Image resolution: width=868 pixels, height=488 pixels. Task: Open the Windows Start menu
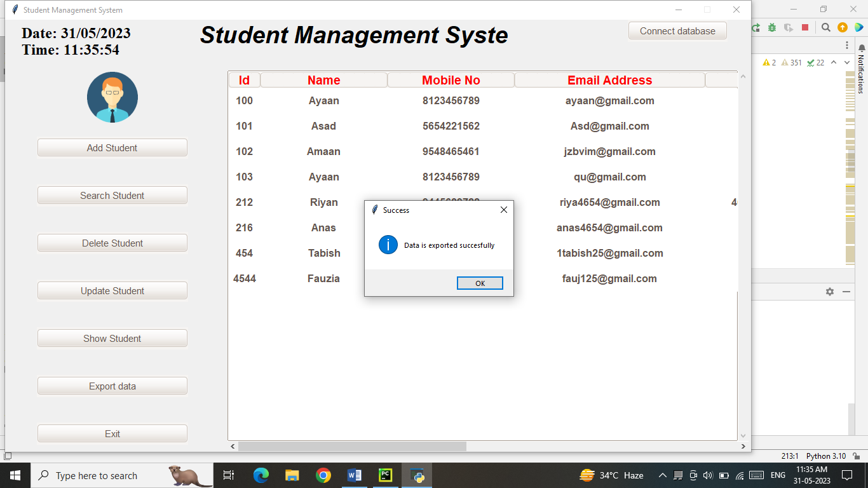coord(15,475)
